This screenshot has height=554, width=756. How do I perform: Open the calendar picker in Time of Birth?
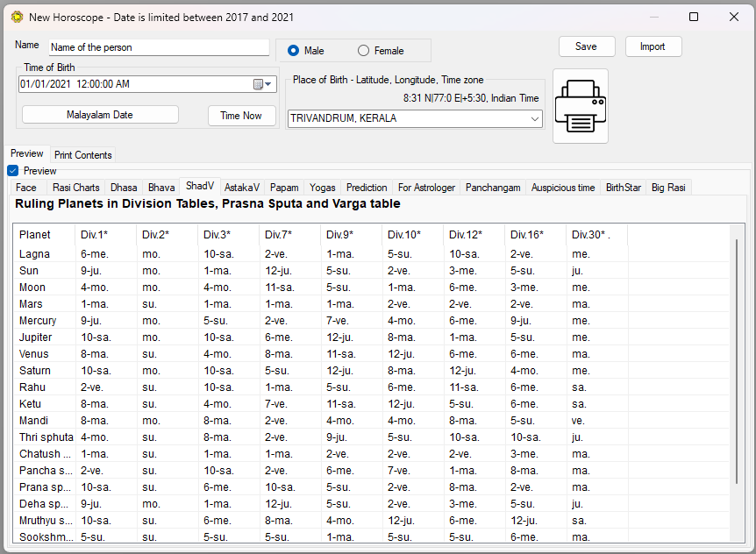[x=259, y=85]
